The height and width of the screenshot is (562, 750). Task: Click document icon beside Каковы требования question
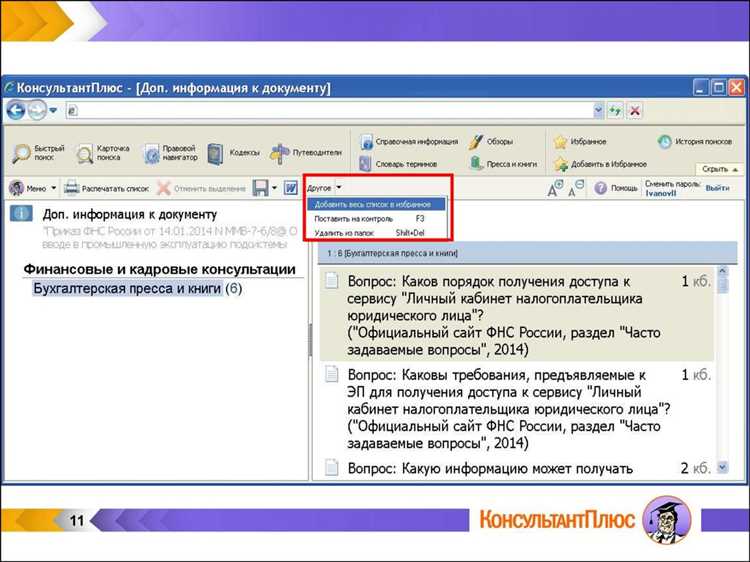point(331,374)
